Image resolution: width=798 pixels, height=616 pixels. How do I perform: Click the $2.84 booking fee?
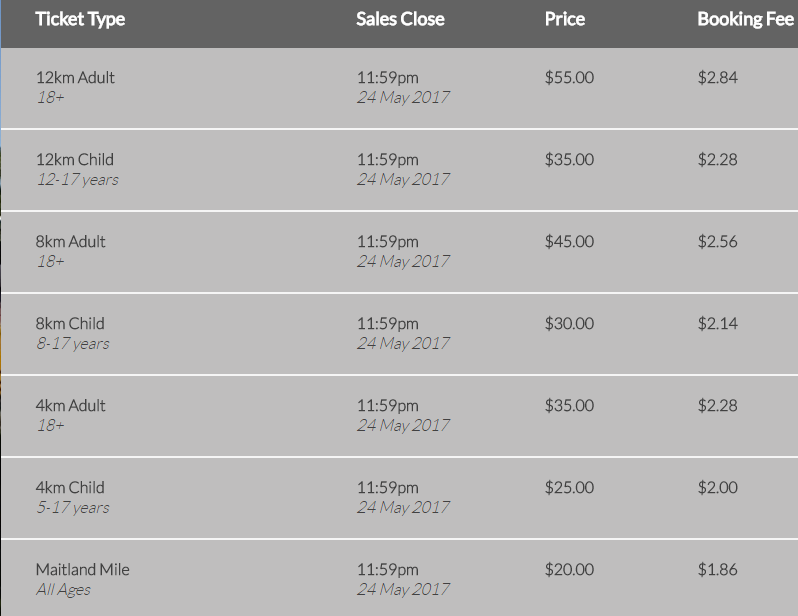(718, 78)
